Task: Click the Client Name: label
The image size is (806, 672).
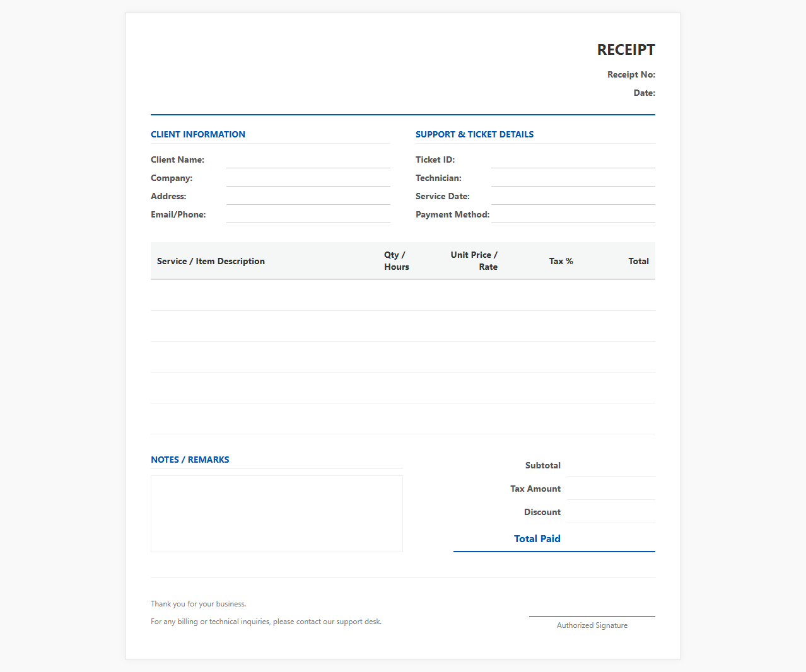Action: (x=177, y=160)
